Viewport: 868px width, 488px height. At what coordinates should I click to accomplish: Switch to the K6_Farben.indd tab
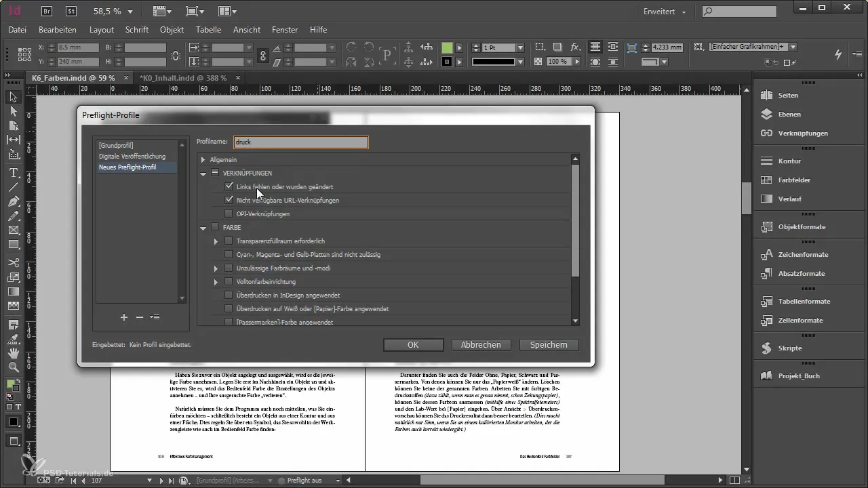[x=73, y=78]
